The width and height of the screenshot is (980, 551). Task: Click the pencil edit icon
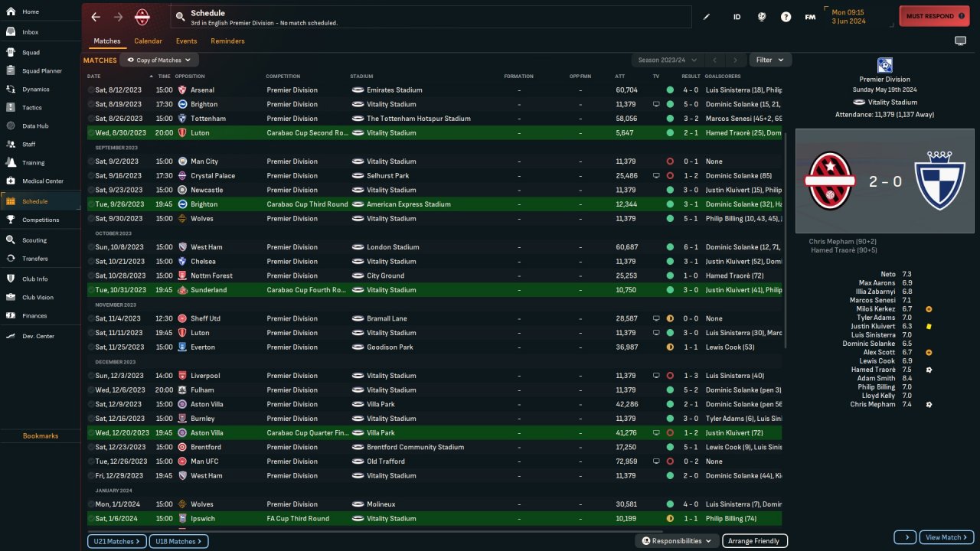click(x=707, y=17)
